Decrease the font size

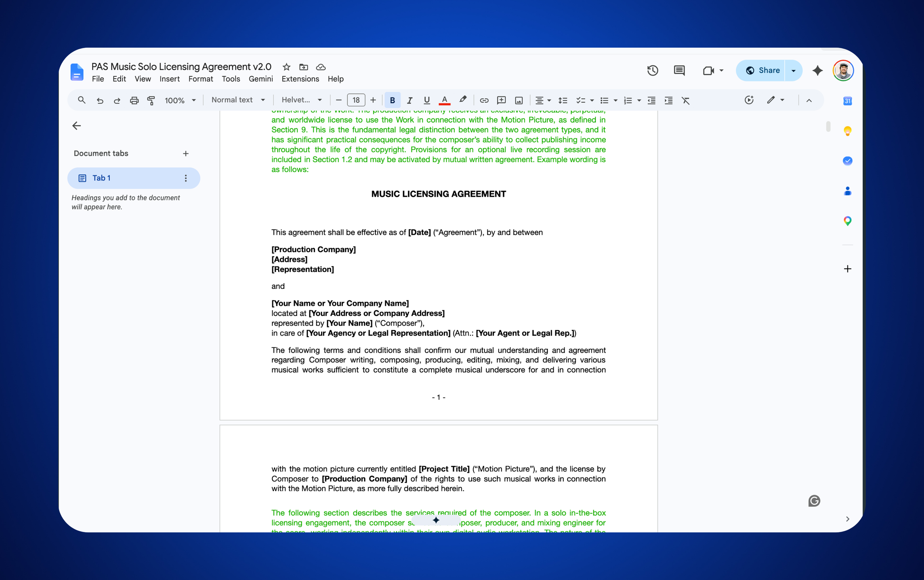[x=339, y=101]
